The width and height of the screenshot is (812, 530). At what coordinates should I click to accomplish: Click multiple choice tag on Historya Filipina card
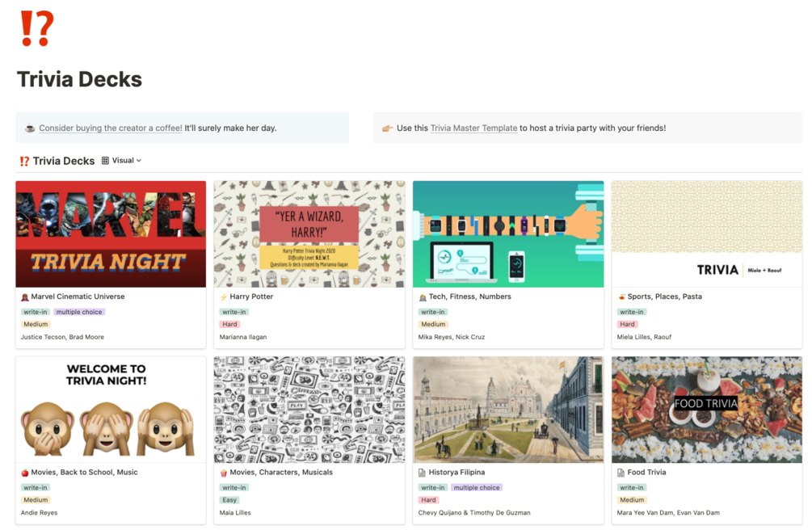[x=477, y=487]
